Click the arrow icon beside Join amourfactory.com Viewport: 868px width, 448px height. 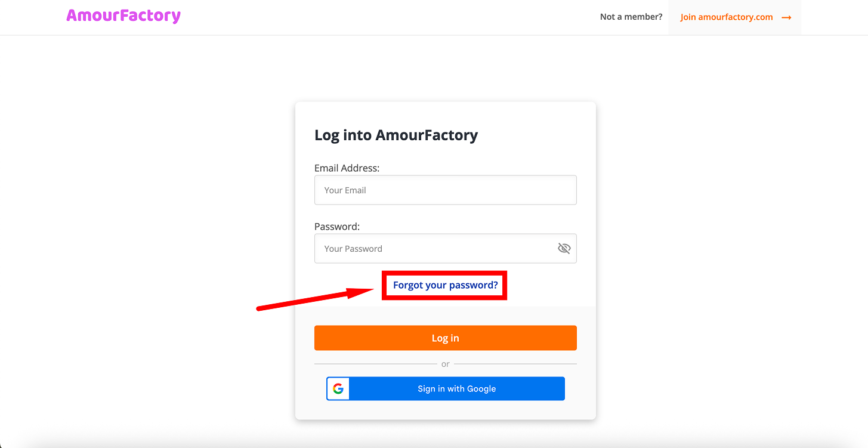click(786, 17)
